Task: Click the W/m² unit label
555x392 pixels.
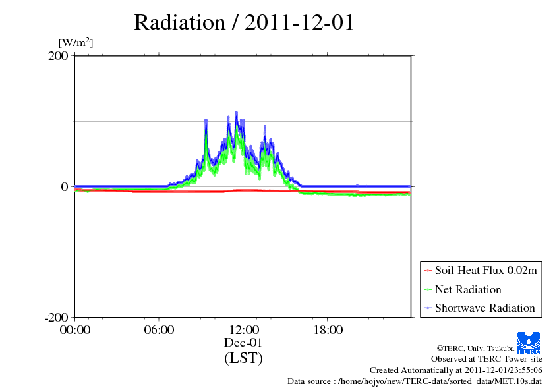Action: (76, 43)
